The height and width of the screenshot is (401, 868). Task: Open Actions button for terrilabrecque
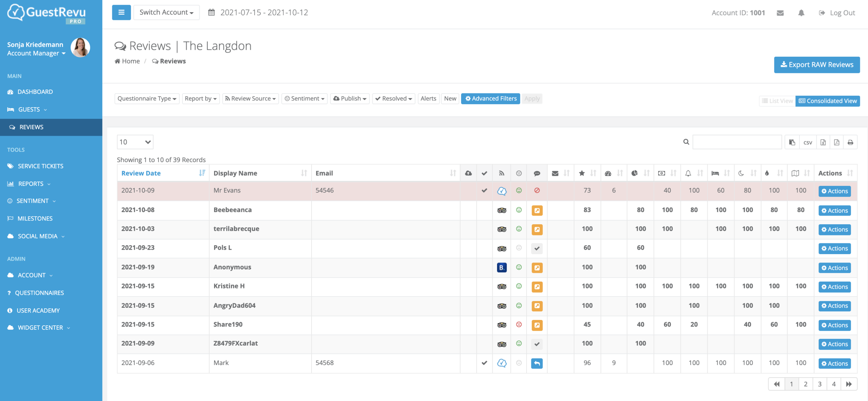834,230
